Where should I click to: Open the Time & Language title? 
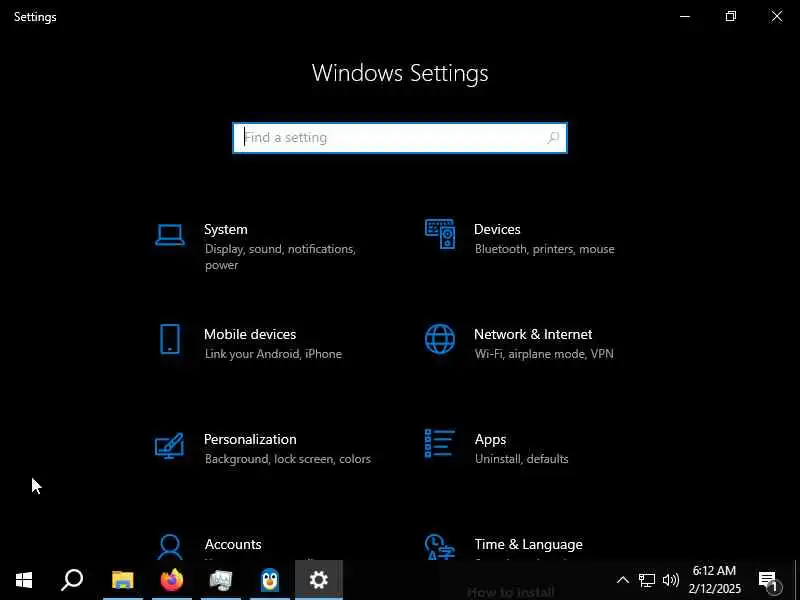pyautogui.click(x=529, y=544)
